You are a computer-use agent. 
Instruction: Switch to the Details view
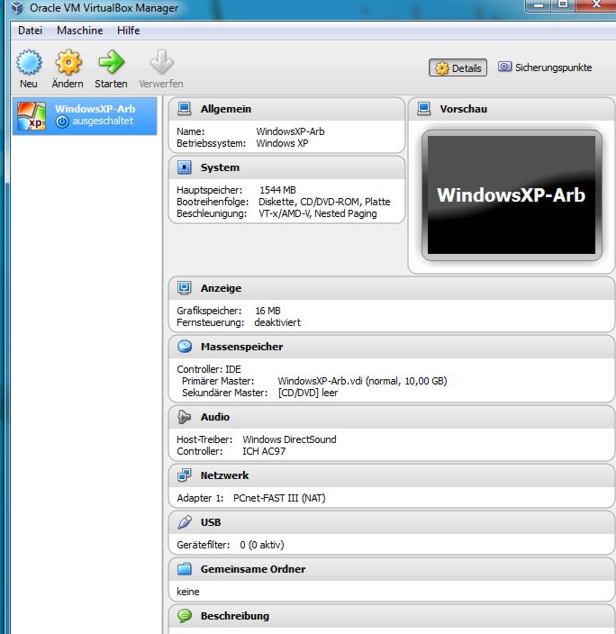pos(458,68)
